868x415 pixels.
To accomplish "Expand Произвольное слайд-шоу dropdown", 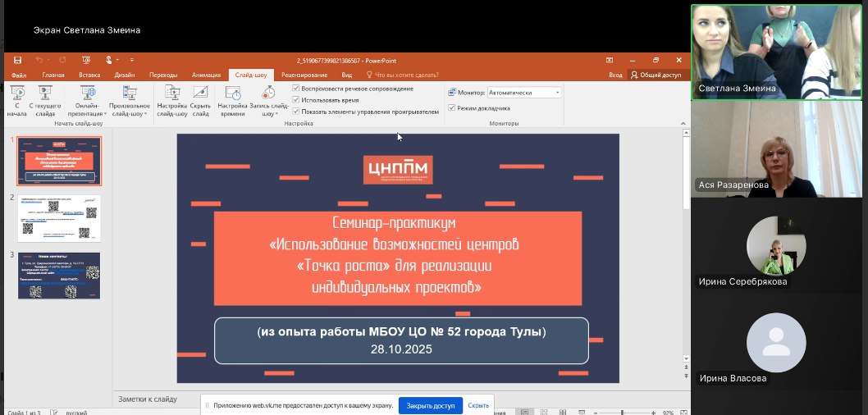I will point(129,104).
